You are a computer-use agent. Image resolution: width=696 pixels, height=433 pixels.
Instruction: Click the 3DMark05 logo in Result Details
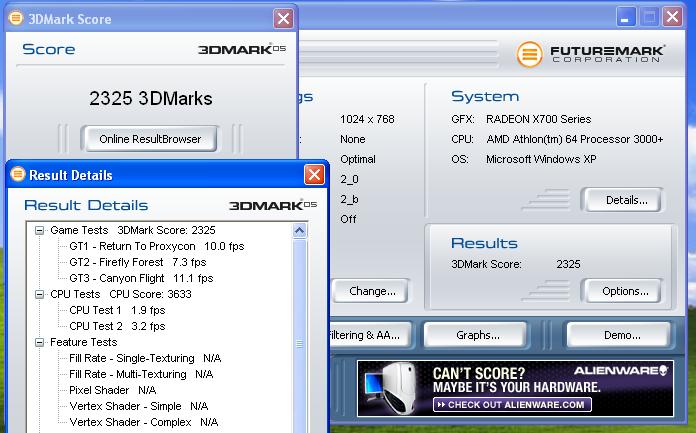click(x=273, y=205)
